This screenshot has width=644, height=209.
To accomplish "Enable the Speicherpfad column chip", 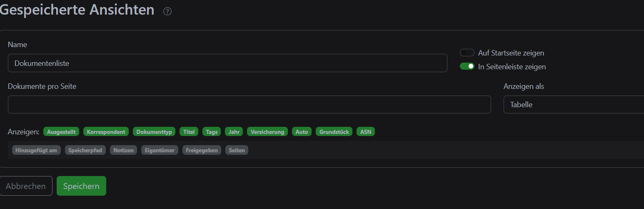I will point(85,150).
